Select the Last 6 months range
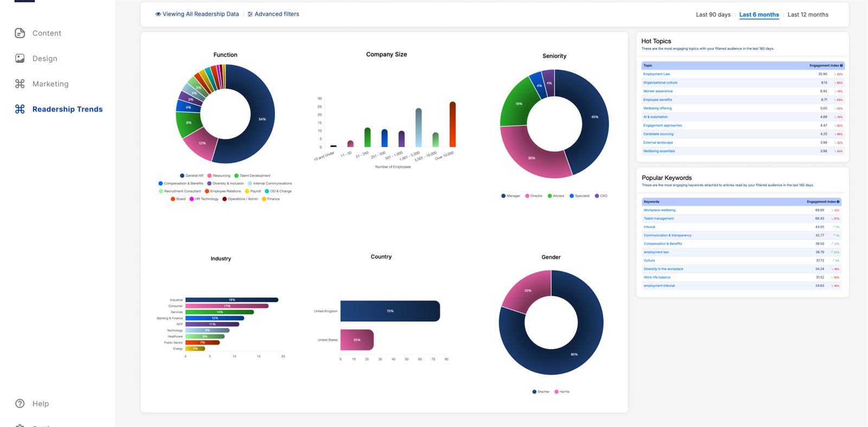The width and height of the screenshot is (868, 427). click(759, 15)
